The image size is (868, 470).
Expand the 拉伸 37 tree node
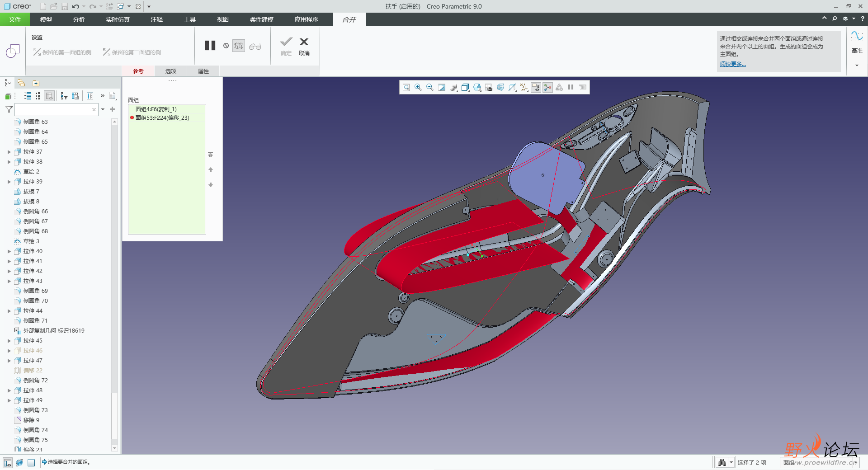(x=9, y=152)
